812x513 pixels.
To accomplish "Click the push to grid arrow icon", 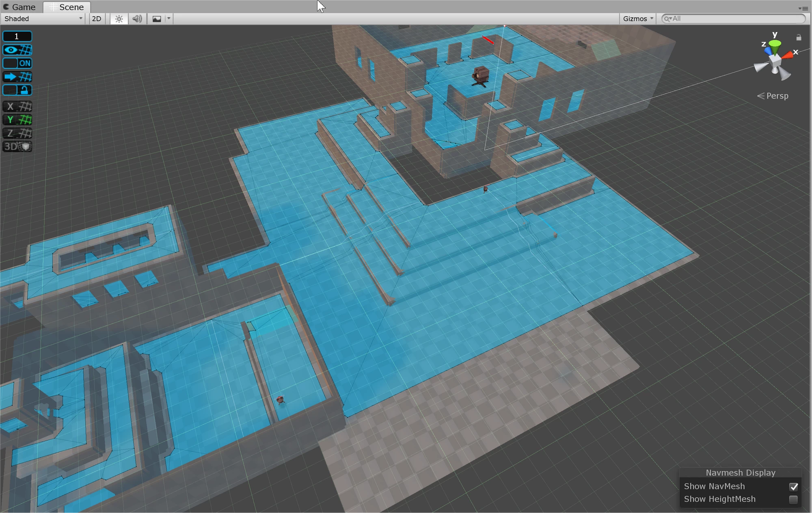I will [17, 77].
